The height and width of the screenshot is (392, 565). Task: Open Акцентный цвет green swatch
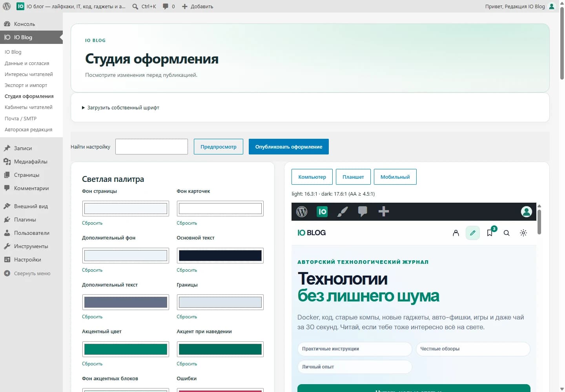[126, 349]
